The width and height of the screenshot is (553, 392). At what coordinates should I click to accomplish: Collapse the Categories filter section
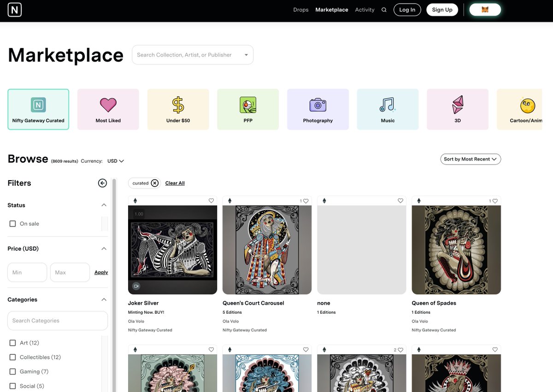104,299
